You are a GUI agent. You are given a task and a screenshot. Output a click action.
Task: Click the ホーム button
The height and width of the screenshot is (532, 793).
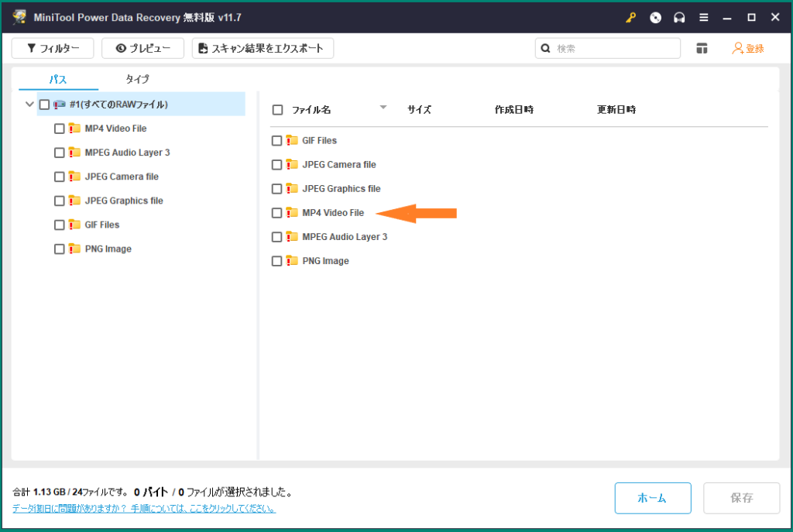[x=653, y=498]
